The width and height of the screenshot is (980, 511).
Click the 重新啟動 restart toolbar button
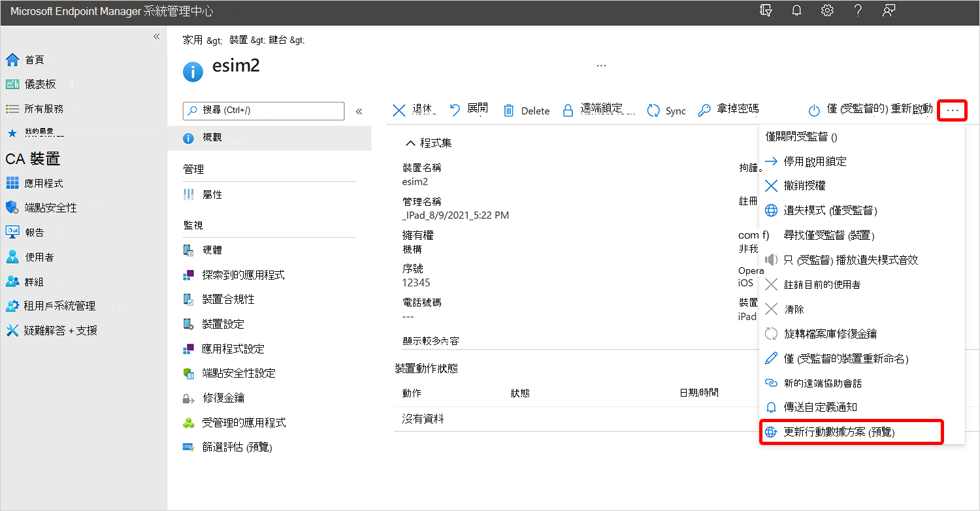(870, 110)
